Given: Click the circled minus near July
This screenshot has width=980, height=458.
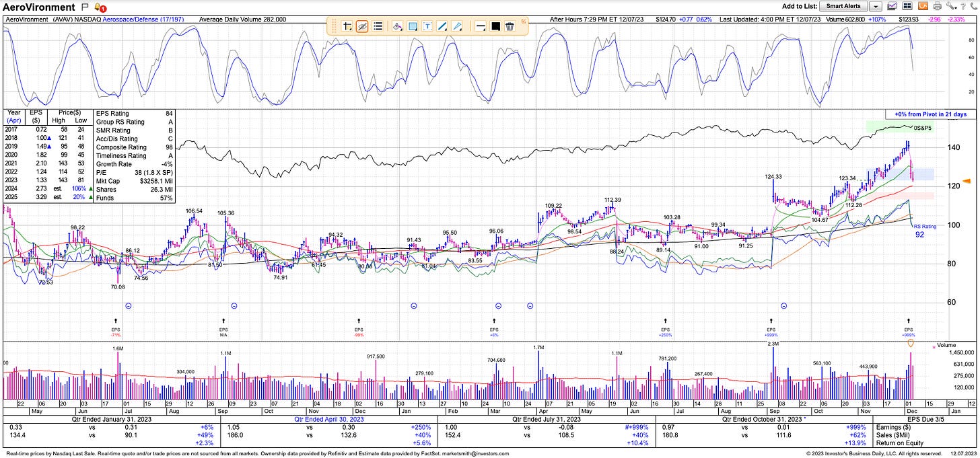Looking at the screenshot, I should click(129, 306).
